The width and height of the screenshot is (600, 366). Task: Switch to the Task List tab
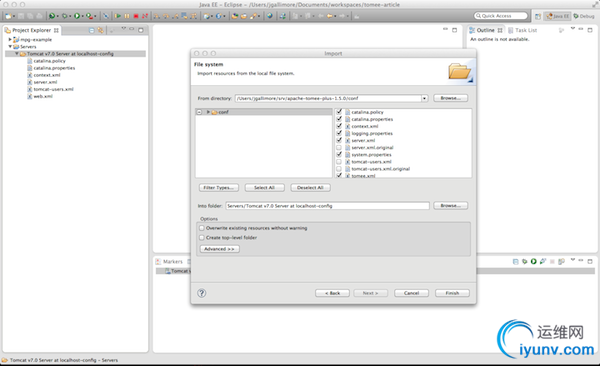click(x=522, y=30)
